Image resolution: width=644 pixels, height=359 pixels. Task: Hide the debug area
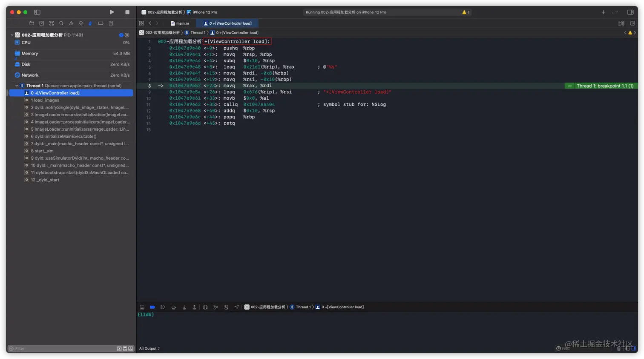point(142,307)
